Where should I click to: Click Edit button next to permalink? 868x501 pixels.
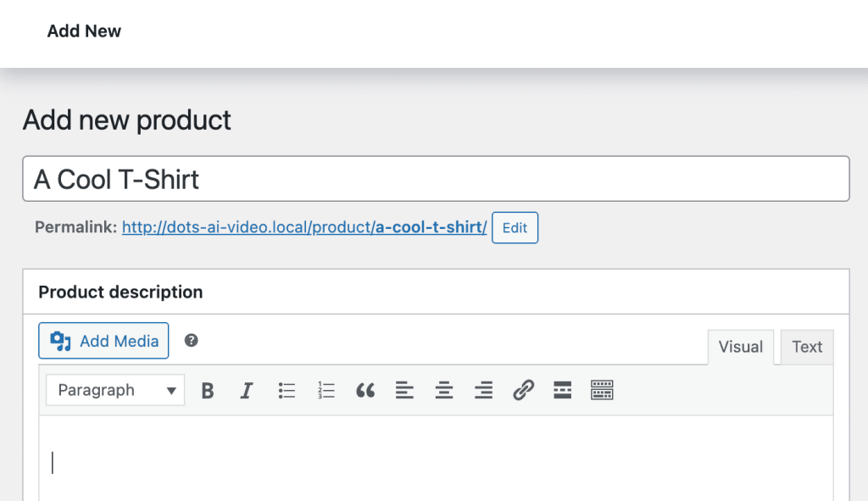(x=515, y=227)
